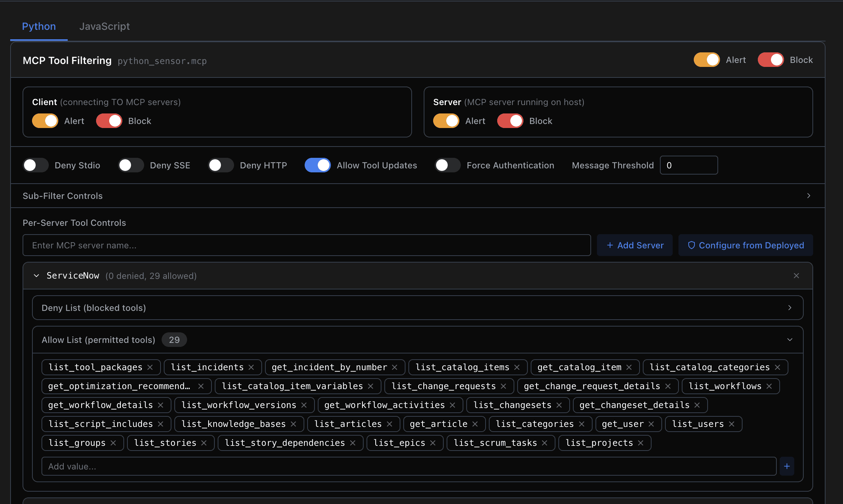Turn off the Allow Tool Updates toggle
The width and height of the screenshot is (843, 504).
pos(317,165)
